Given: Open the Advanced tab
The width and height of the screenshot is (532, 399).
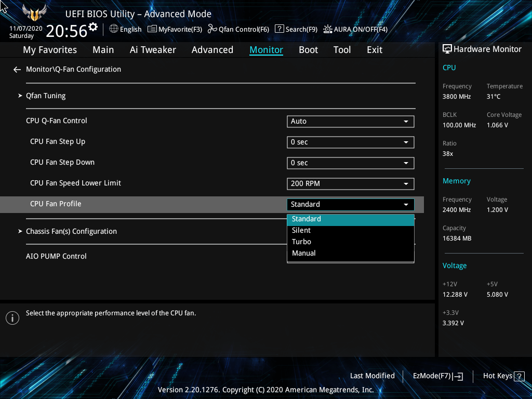Looking at the screenshot, I should pyautogui.click(x=212, y=50).
